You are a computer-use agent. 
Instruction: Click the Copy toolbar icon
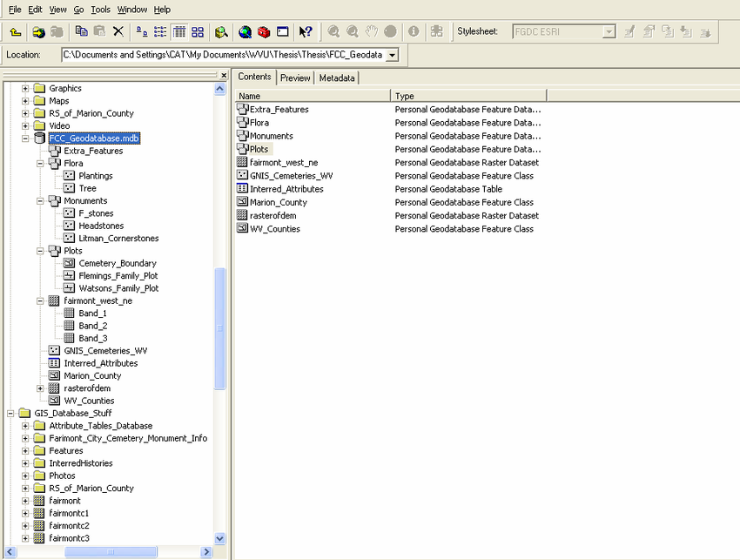pos(81,31)
